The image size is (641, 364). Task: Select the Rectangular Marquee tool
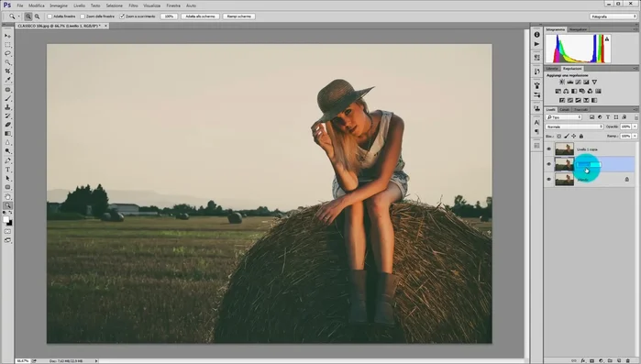[x=7, y=45]
